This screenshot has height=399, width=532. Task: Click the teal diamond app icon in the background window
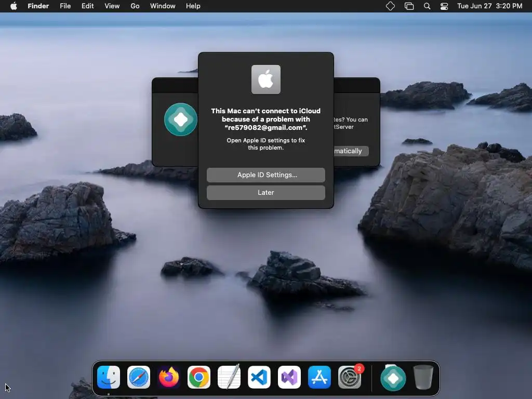pos(180,119)
